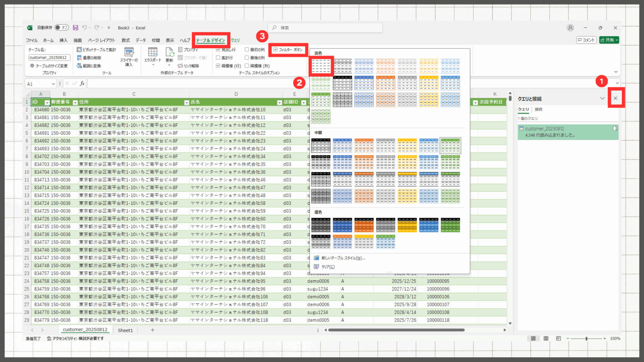This screenshot has width=644, height=362.
Task: Switch to the Sheet1 worksheet tab
Action: (125, 330)
